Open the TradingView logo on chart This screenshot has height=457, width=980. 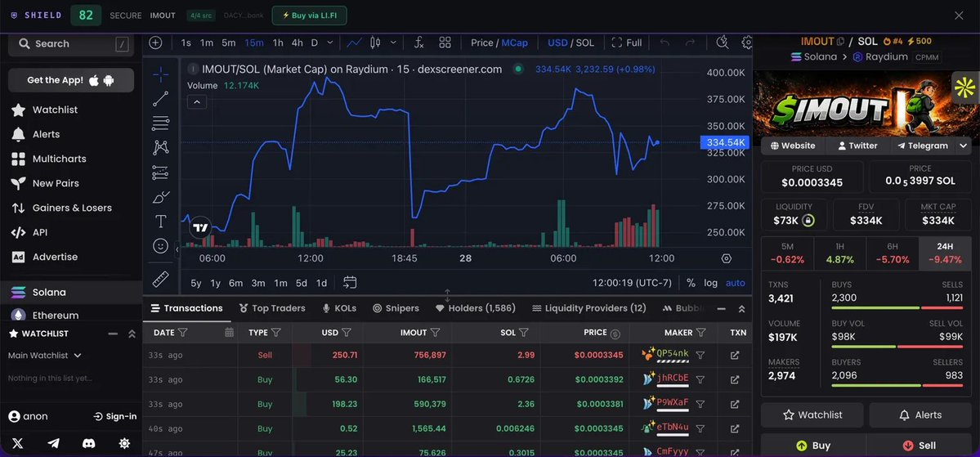click(200, 228)
